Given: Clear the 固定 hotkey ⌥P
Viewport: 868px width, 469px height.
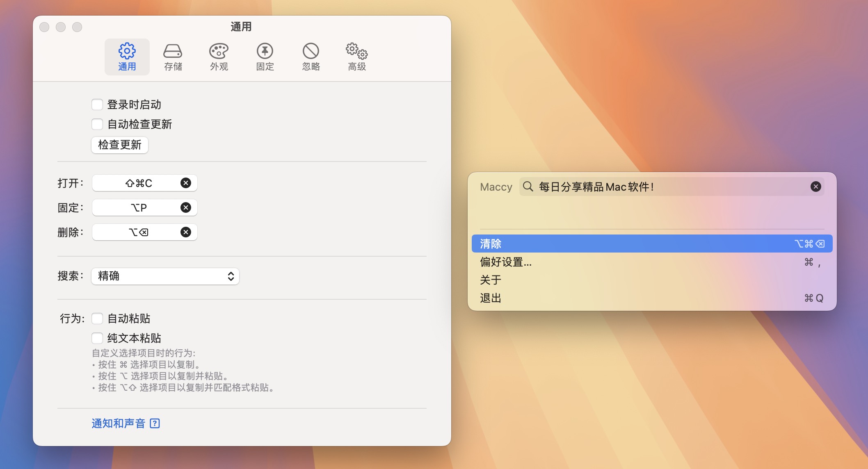Looking at the screenshot, I should [x=185, y=207].
